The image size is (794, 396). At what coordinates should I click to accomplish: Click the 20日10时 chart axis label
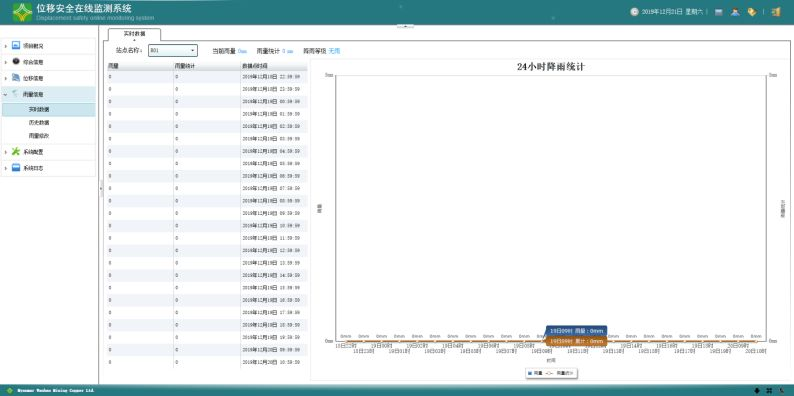point(755,351)
